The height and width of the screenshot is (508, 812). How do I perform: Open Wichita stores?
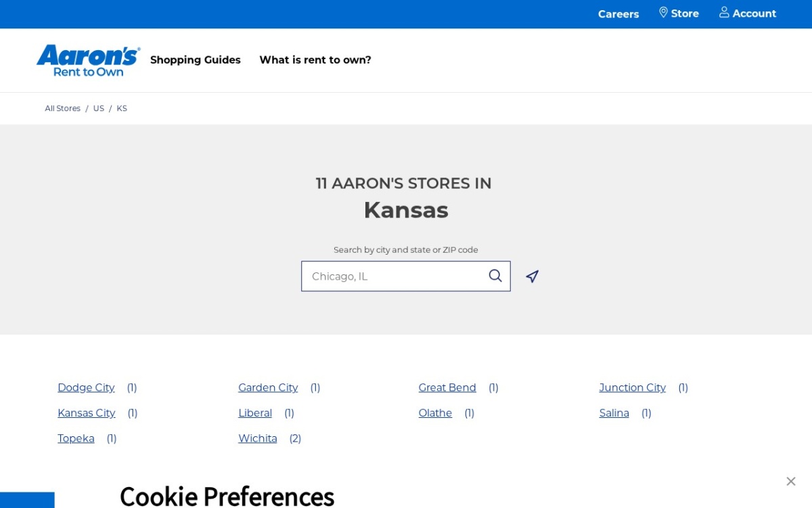[x=258, y=438]
